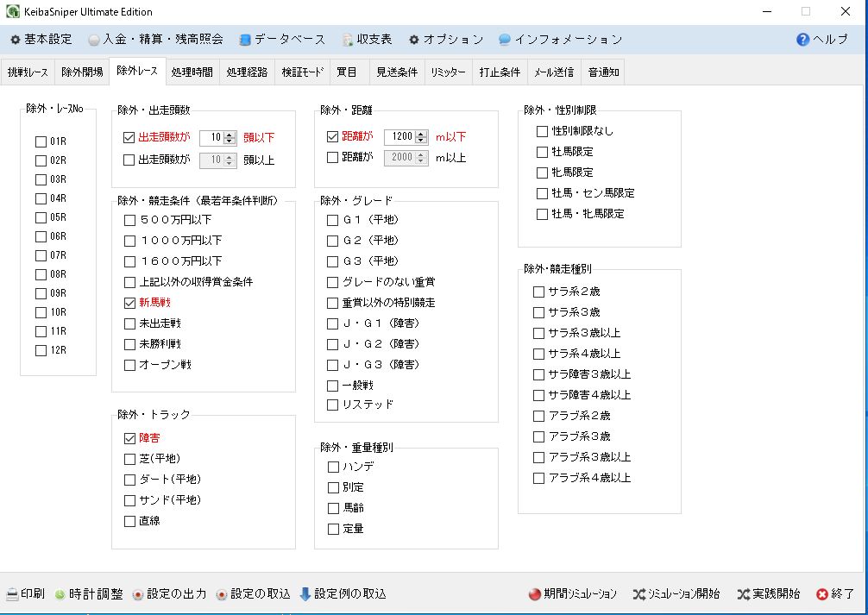Click the gear icon beside オプション
This screenshot has width=868, height=615.
click(414, 40)
